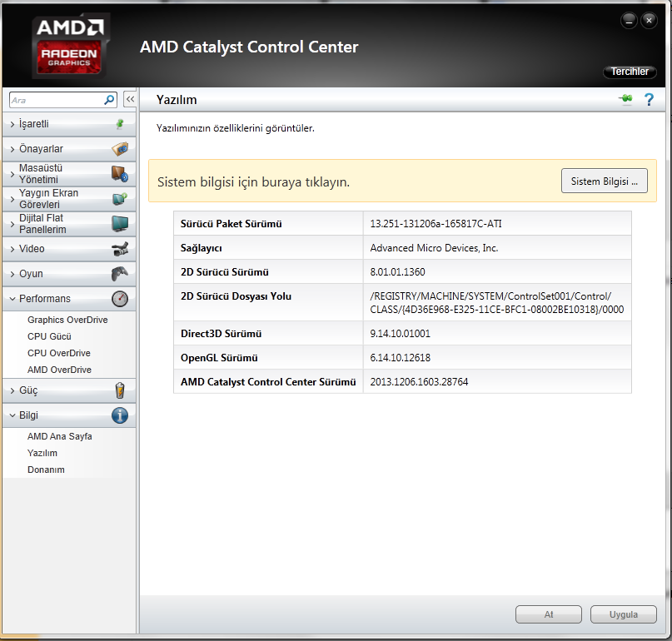
Task: Open the Tercihler preferences menu
Action: coord(630,72)
